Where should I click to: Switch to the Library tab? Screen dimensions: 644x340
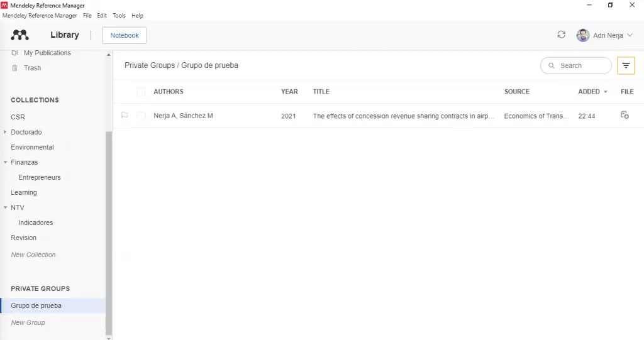pos(65,35)
